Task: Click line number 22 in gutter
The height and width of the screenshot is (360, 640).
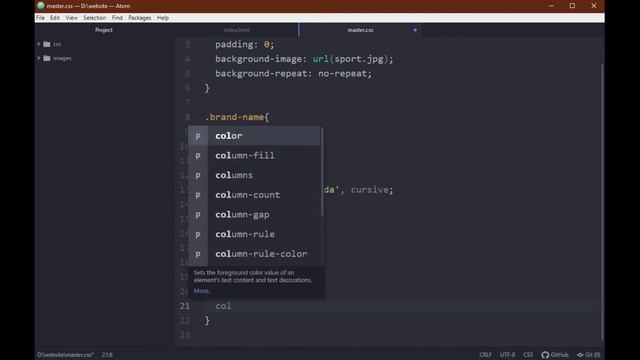Action: [185, 320]
